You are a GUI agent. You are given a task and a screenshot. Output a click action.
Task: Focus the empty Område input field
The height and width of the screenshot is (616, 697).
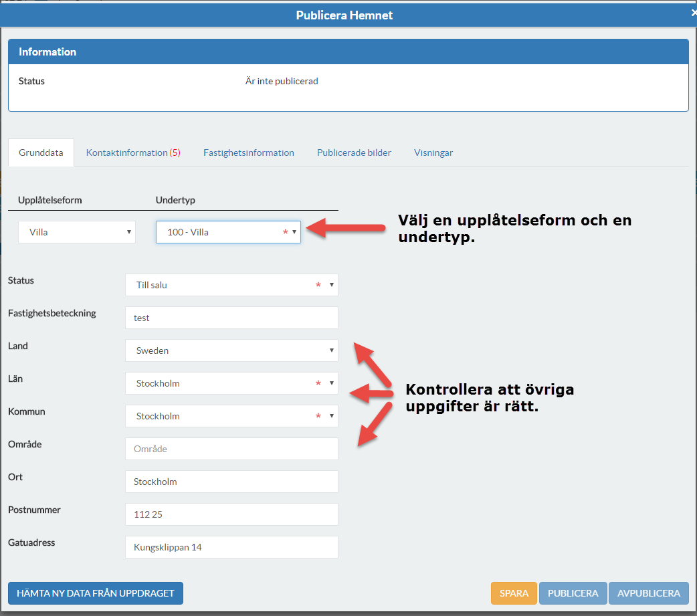tap(231, 449)
